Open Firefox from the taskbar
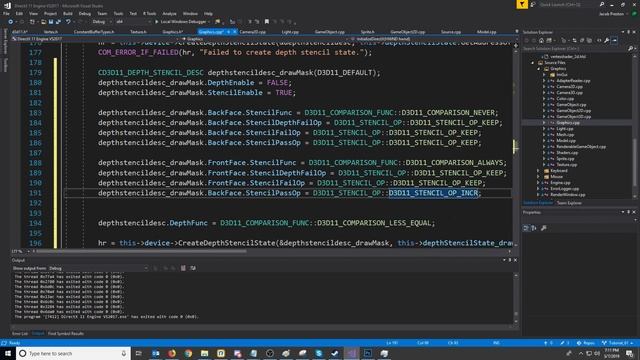 coord(172,353)
